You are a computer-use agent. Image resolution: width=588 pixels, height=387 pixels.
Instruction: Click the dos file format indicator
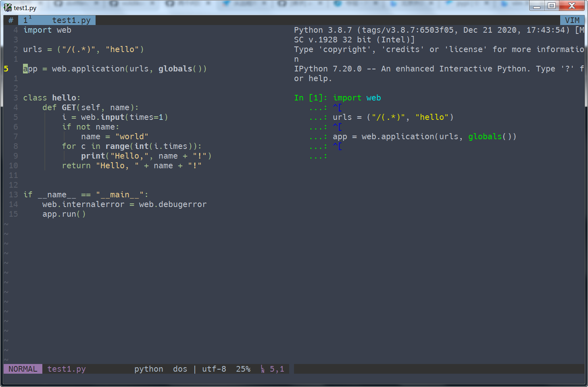tap(180, 368)
